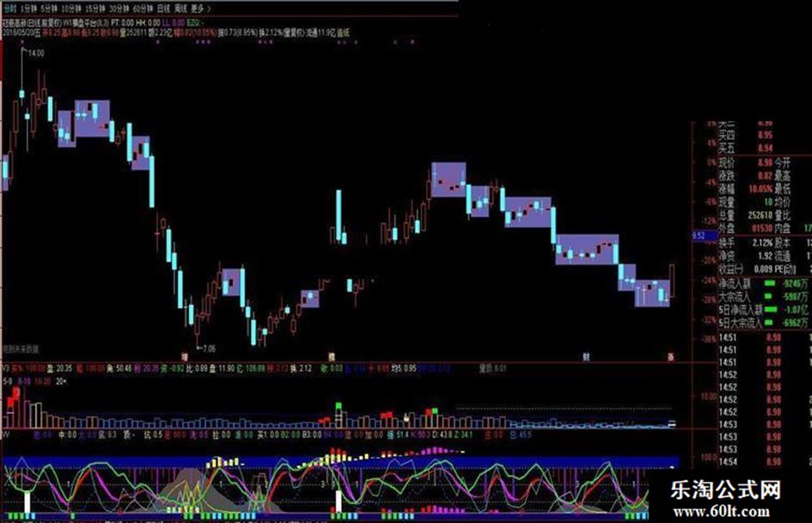Click the 20+ volume indicator label

pyautogui.click(x=61, y=381)
